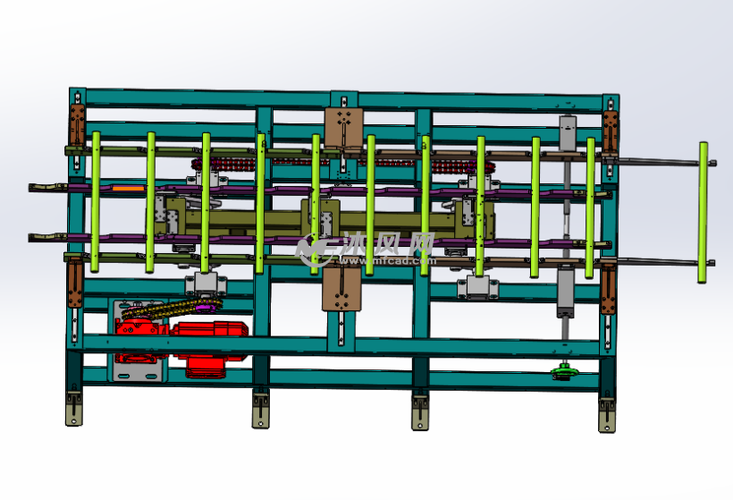Click the bottom center brown mounting plate
This screenshot has width=733, height=500.
(342, 289)
